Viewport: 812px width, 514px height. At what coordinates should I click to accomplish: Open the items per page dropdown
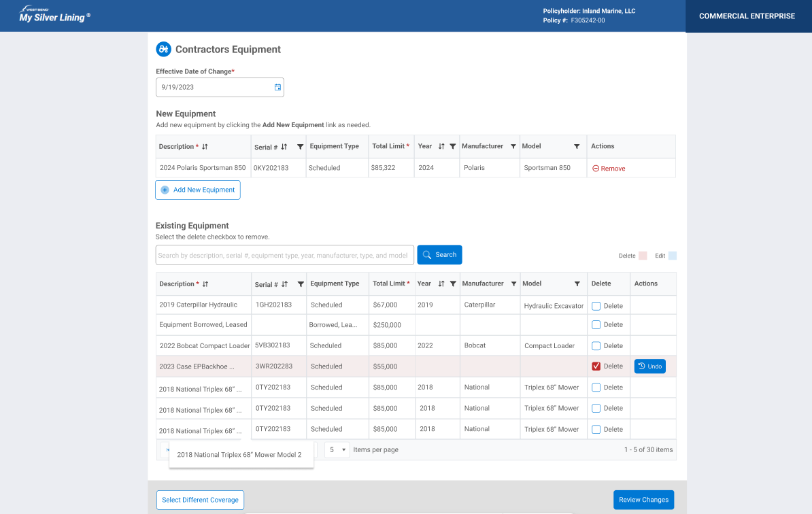point(337,450)
